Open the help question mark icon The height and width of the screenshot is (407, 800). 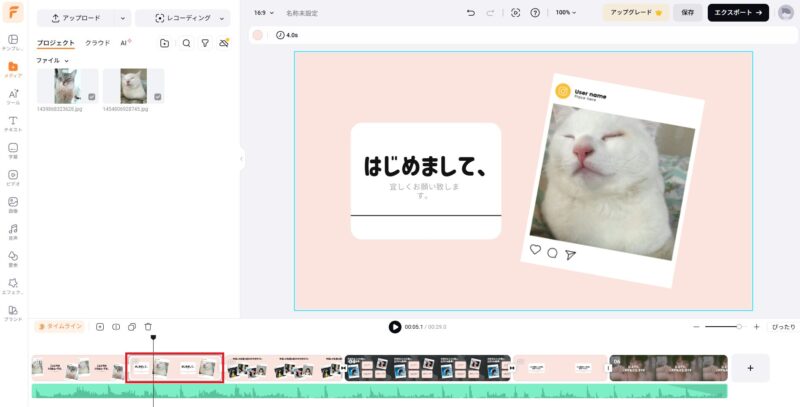tap(535, 13)
